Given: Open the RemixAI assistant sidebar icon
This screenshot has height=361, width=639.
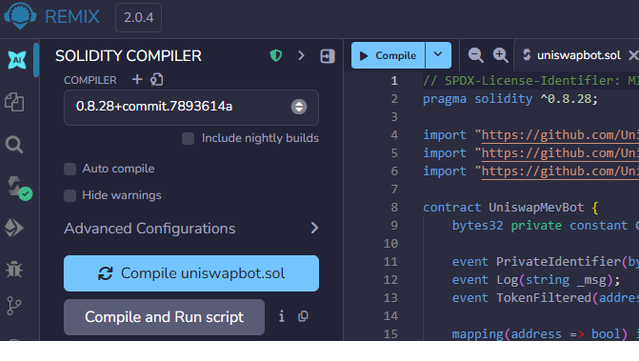Looking at the screenshot, I should [x=17, y=60].
